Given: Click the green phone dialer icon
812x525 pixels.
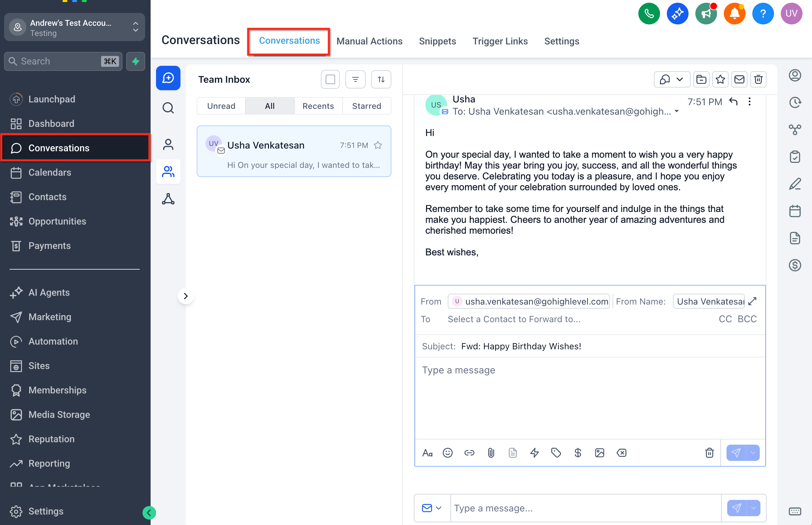Looking at the screenshot, I should (649, 14).
